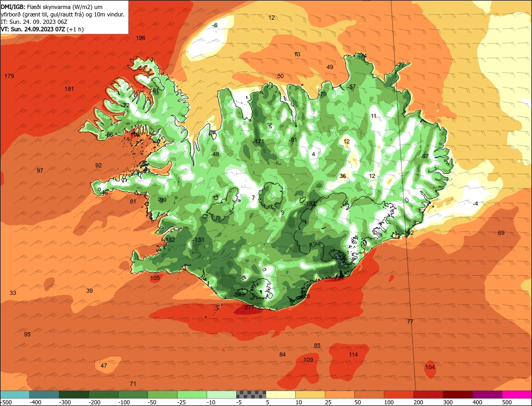Image resolution: width=532 pixels, height=406 pixels.
Task: Click the checkered gray legend swatch near zero
Action: (251, 394)
